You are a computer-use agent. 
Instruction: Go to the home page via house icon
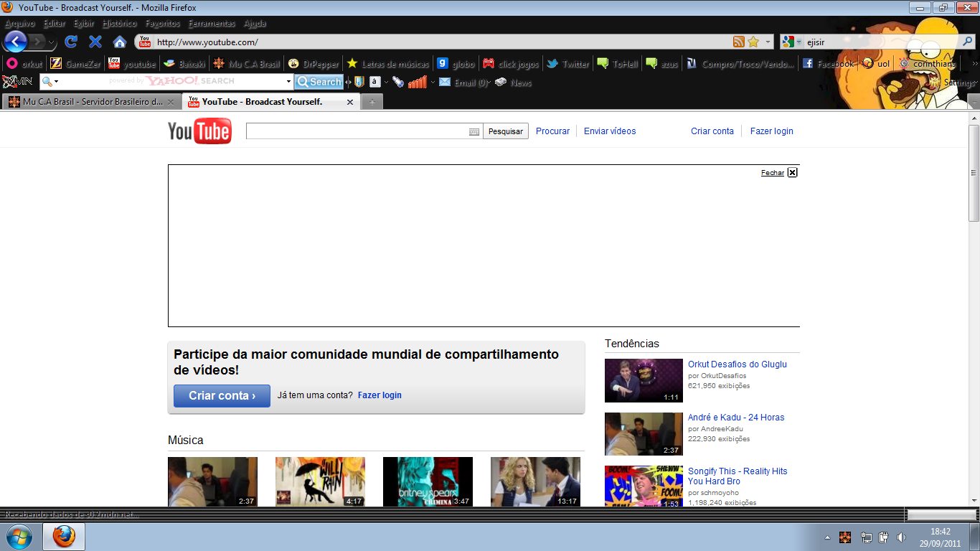[x=120, y=42]
